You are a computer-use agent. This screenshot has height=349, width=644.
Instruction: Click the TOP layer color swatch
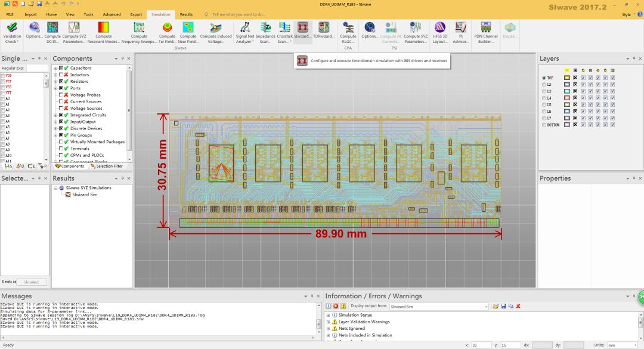tap(567, 78)
